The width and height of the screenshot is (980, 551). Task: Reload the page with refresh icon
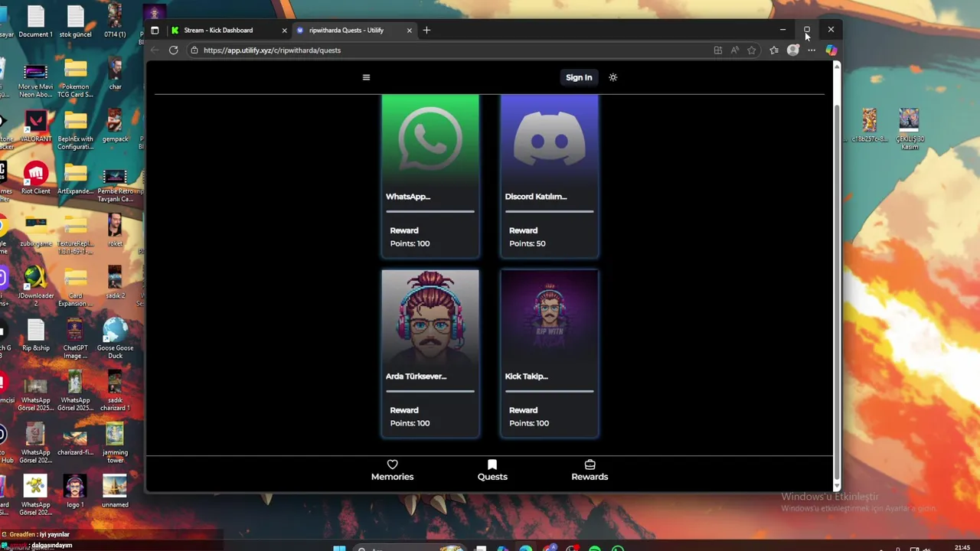(x=174, y=51)
